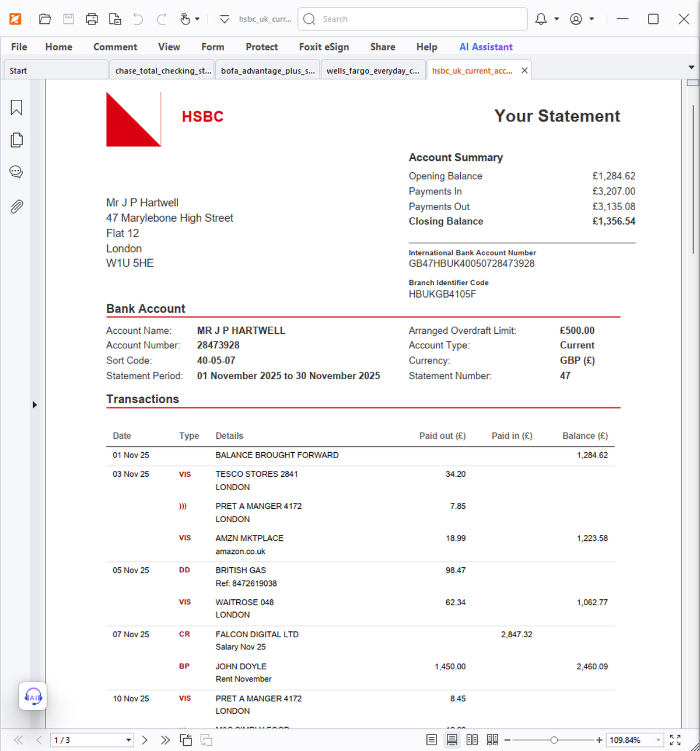Open a file with the folder icon

coord(45,19)
